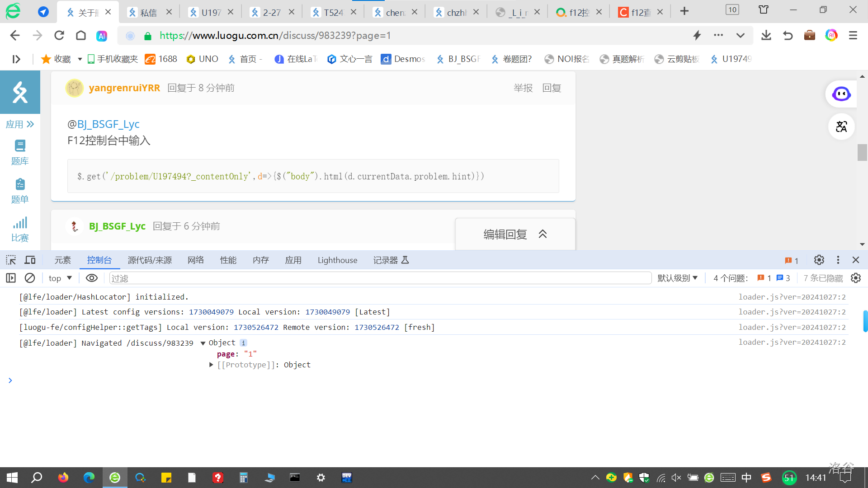Open the DevTools settings gear
This screenshot has width=868, height=488.
(x=819, y=260)
